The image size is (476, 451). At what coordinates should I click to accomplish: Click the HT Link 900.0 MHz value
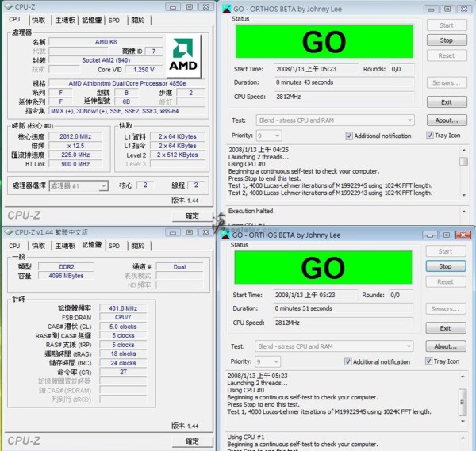[75, 164]
